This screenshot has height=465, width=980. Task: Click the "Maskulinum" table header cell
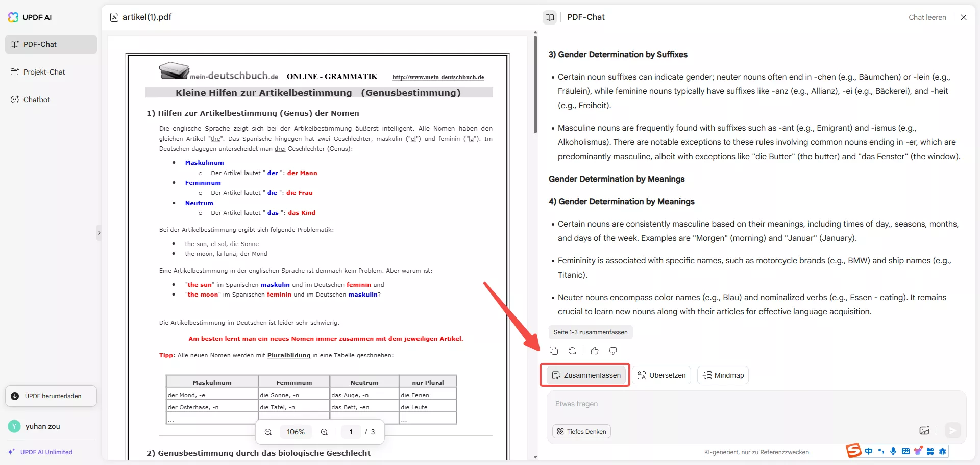click(x=212, y=382)
